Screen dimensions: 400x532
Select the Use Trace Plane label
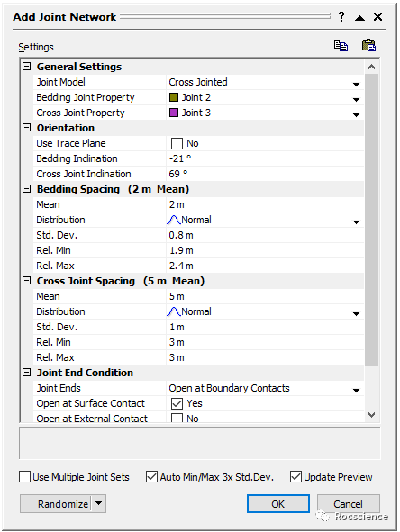tap(71, 143)
